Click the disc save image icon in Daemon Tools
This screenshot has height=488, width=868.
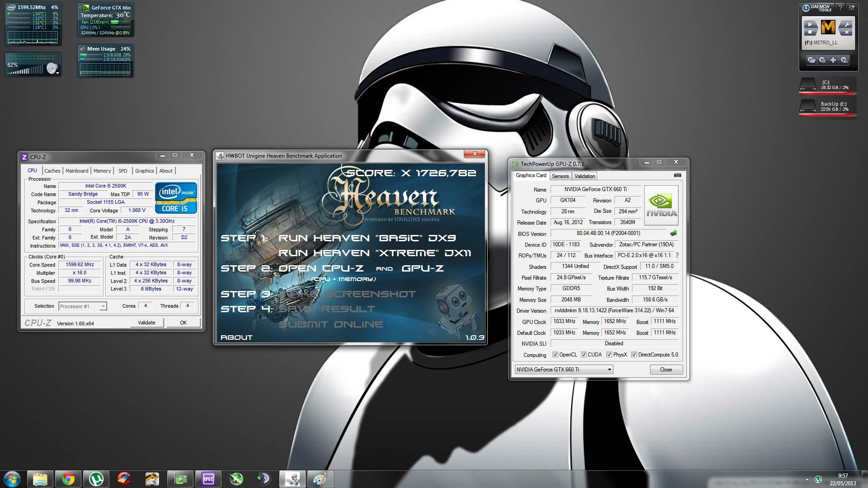click(x=822, y=60)
